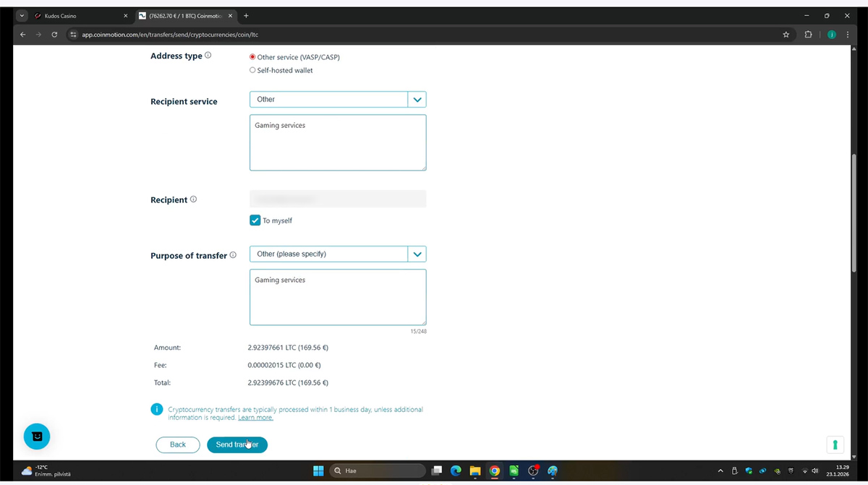This screenshot has height=485, width=868.
Task: Click the Send transfer button
Action: pos(237,445)
